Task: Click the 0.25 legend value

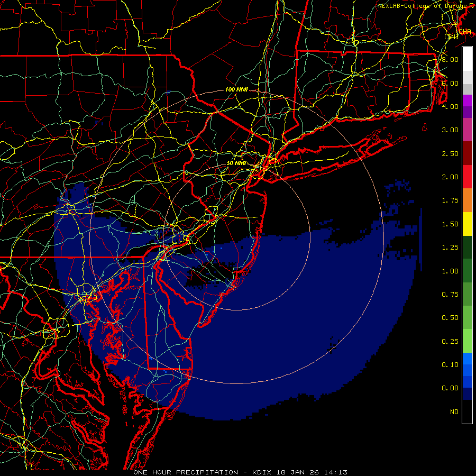Action: click(450, 342)
